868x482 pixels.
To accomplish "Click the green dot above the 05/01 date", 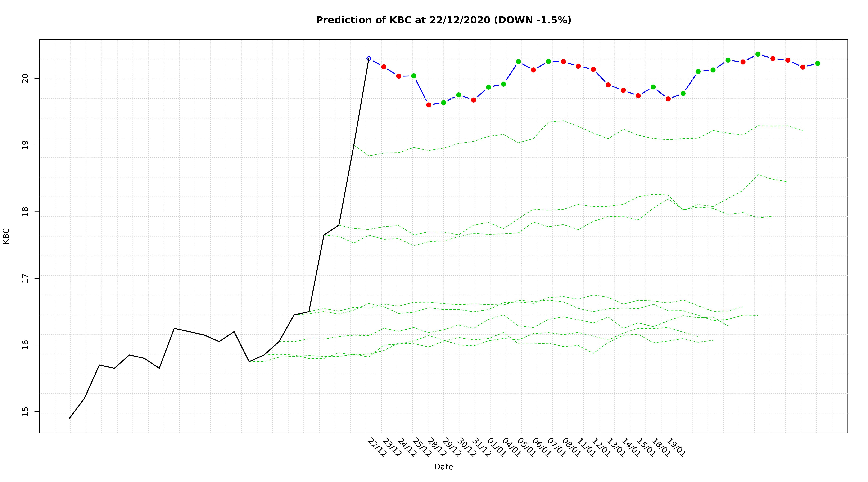I will [x=518, y=62].
